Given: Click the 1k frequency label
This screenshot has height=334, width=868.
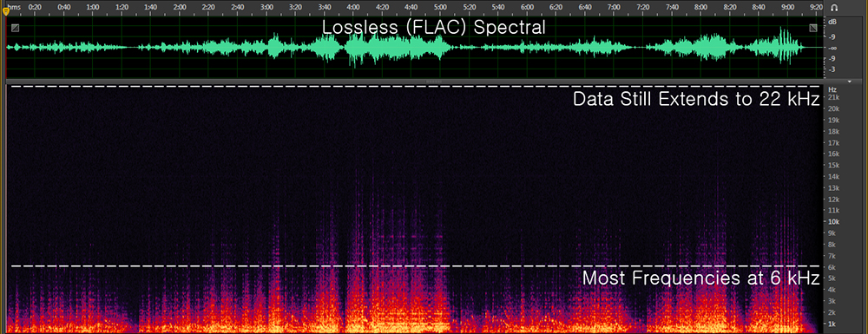Looking at the screenshot, I should click(x=832, y=324).
